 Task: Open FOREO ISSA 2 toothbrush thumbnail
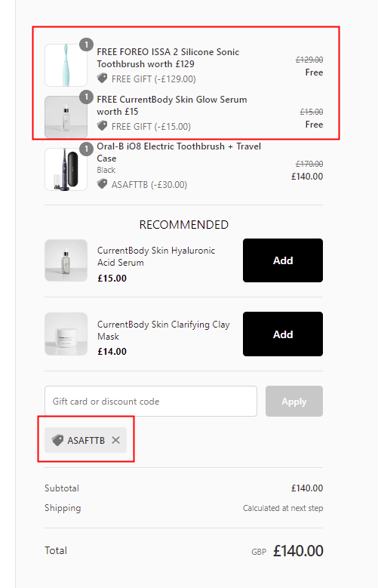(66, 65)
